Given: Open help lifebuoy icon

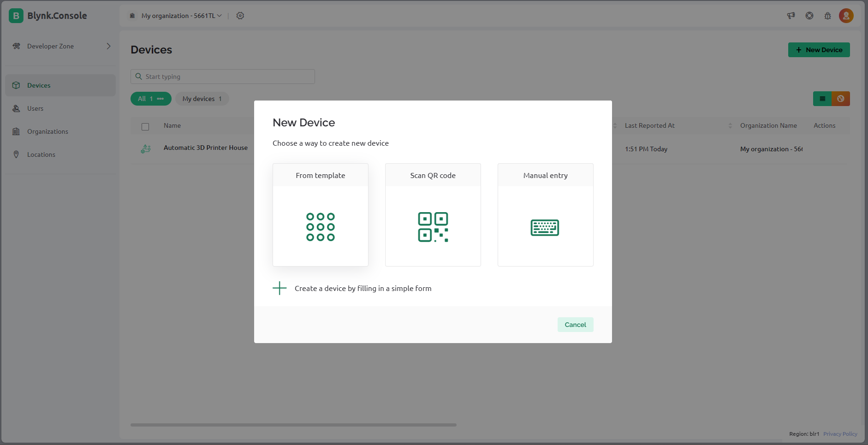Looking at the screenshot, I should tap(809, 16).
